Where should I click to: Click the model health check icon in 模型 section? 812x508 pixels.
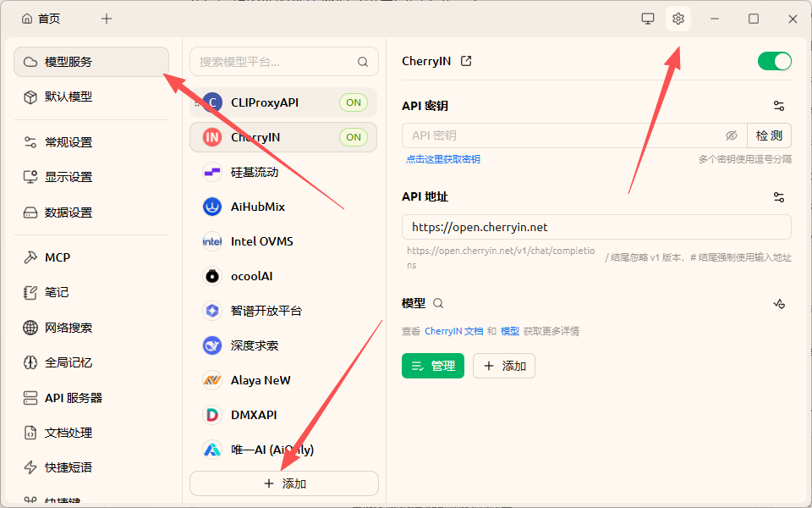779,303
